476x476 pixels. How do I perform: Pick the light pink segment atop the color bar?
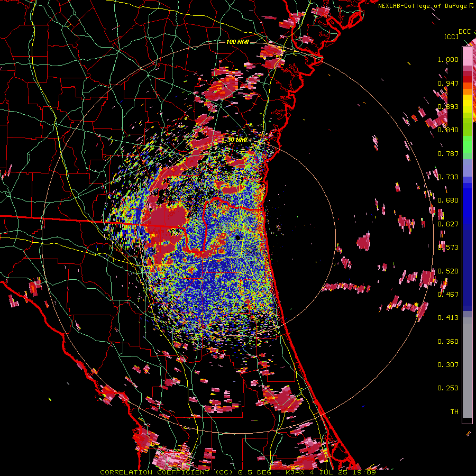[467, 57]
